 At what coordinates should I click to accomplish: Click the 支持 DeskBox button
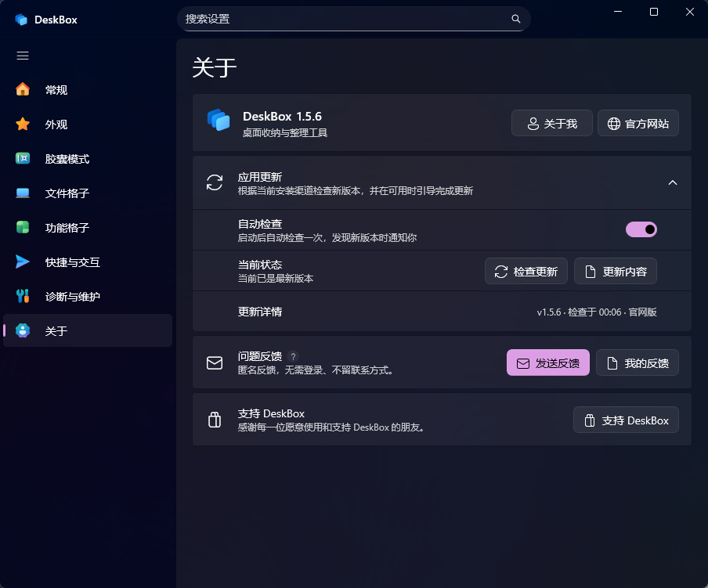pos(626,420)
